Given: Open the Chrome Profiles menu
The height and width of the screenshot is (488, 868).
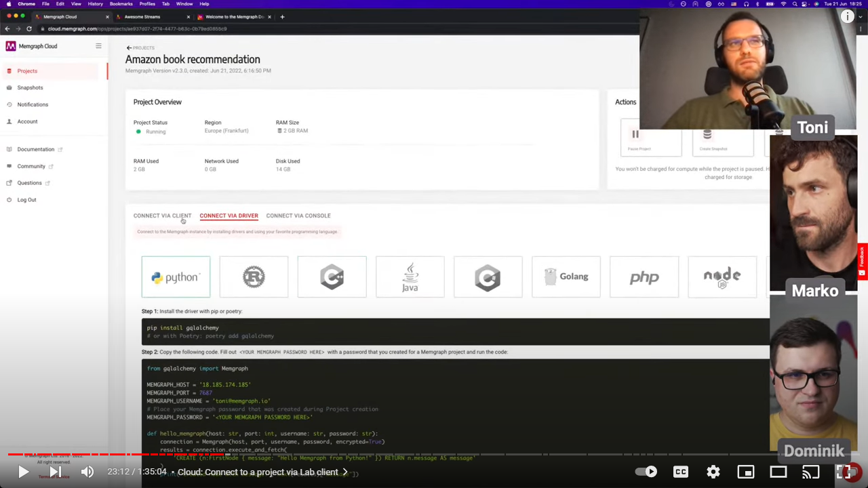Looking at the screenshot, I should coord(147,3).
